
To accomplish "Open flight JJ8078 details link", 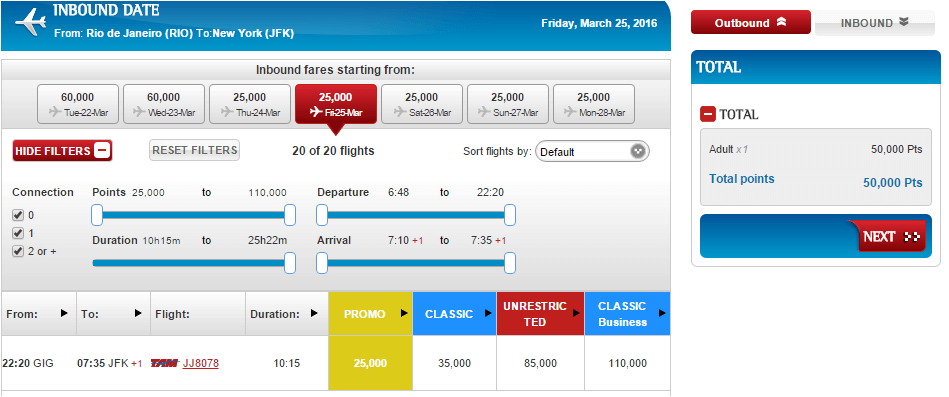I will click(200, 364).
